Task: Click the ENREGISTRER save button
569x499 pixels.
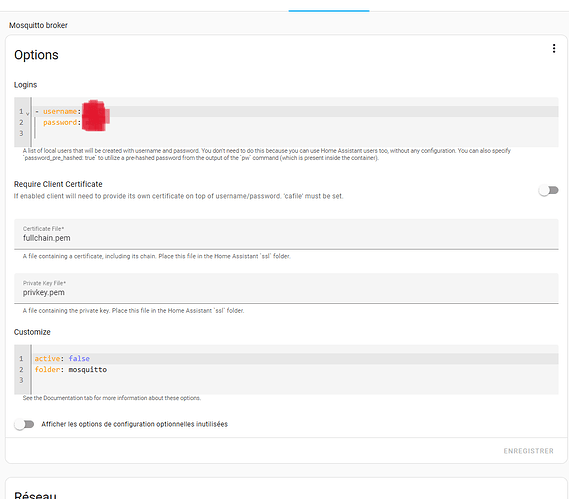Action: coord(528,451)
